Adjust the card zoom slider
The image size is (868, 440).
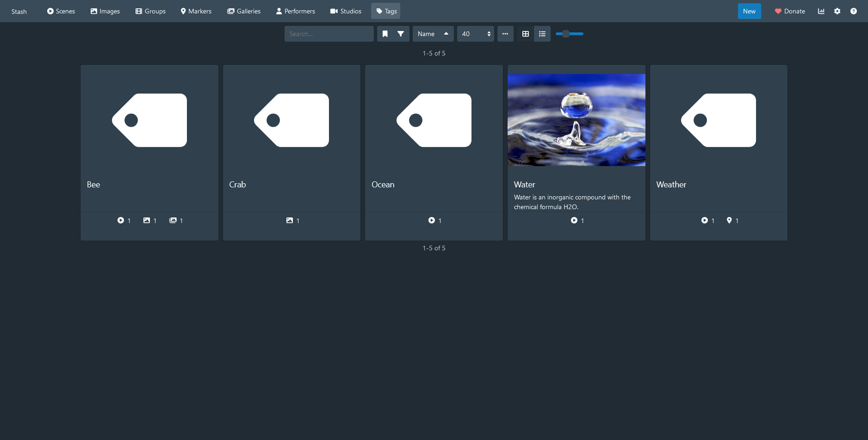click(x=570, y=34)
